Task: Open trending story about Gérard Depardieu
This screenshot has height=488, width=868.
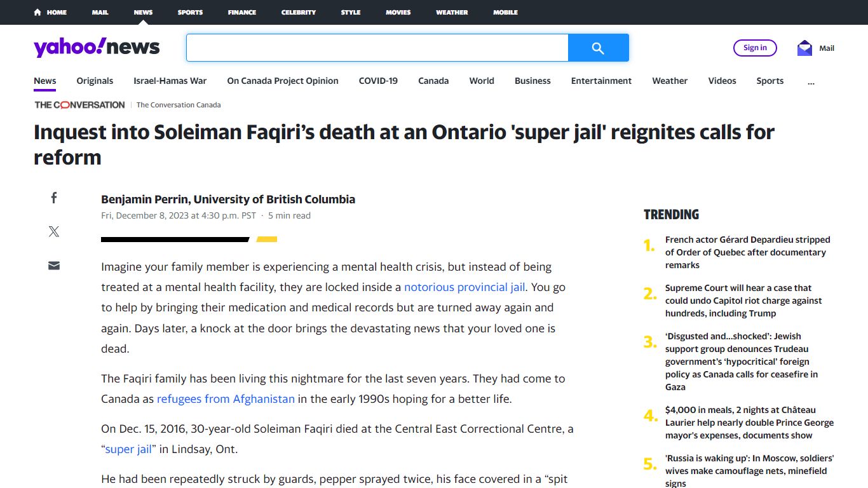Action: click(748, 252)
